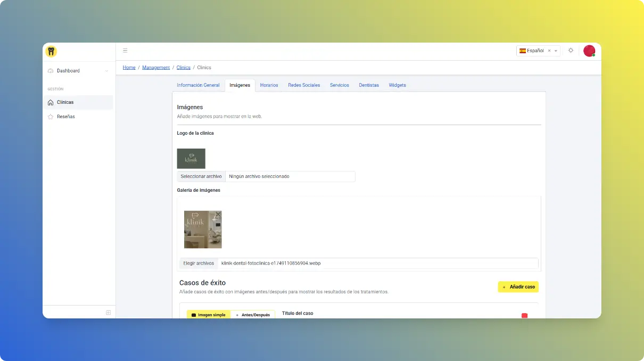The image size is (644, 361).
Task: Open the Redes Sociales tab
Action: tap(304, 85)
